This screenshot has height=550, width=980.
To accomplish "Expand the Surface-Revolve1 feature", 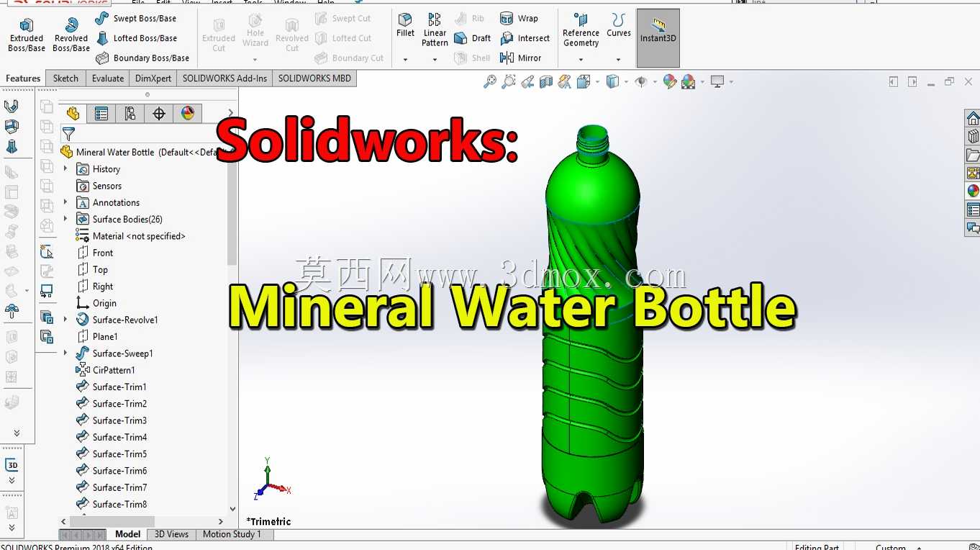I will 65,320.
